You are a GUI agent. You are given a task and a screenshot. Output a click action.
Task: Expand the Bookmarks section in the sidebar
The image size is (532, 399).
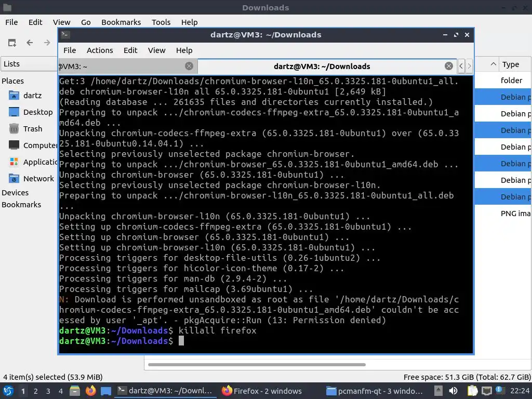[x=21, y=204]
